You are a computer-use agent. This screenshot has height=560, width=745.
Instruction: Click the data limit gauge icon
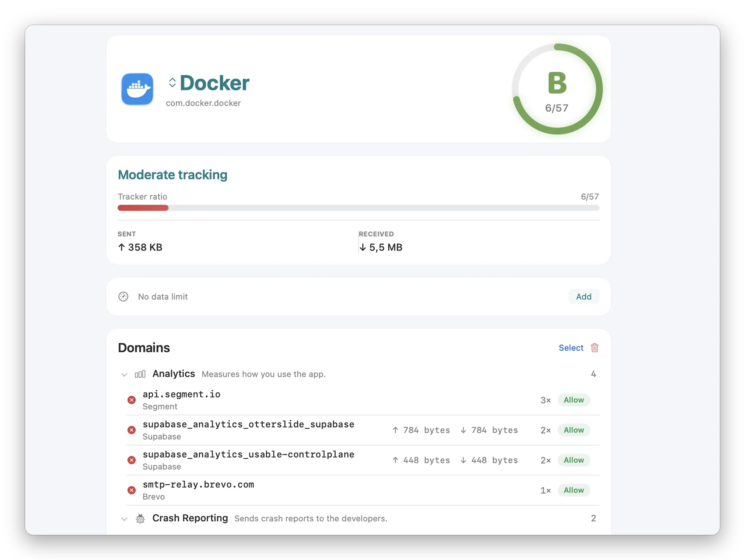(124, 297)
